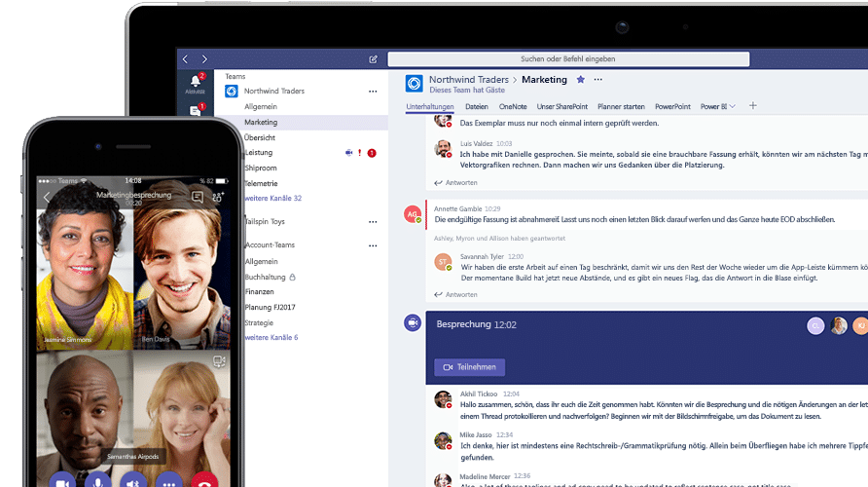The height and width of the screenshot is (487, 868).
Task: Open the Finanzen channel
Action: pos(260,291)
